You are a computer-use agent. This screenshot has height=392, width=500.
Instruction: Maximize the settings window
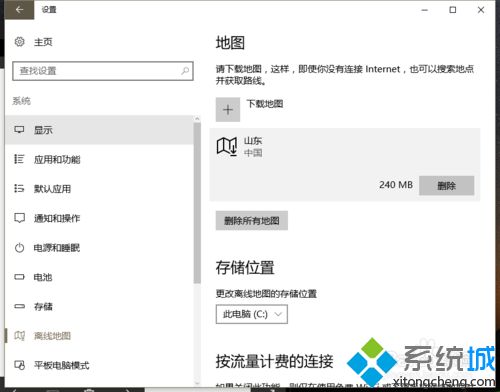click(x=453, y=10)
